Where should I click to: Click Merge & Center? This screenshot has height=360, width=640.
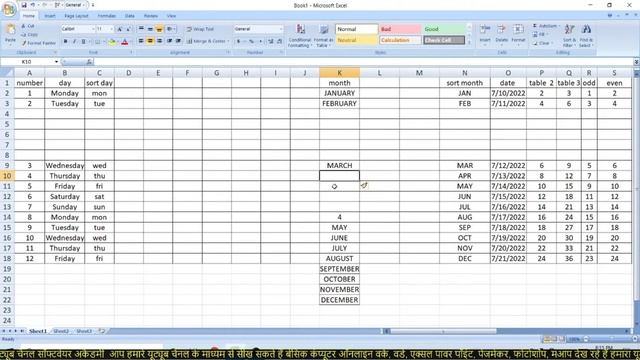pyautogui.click(x=207, y=41)
